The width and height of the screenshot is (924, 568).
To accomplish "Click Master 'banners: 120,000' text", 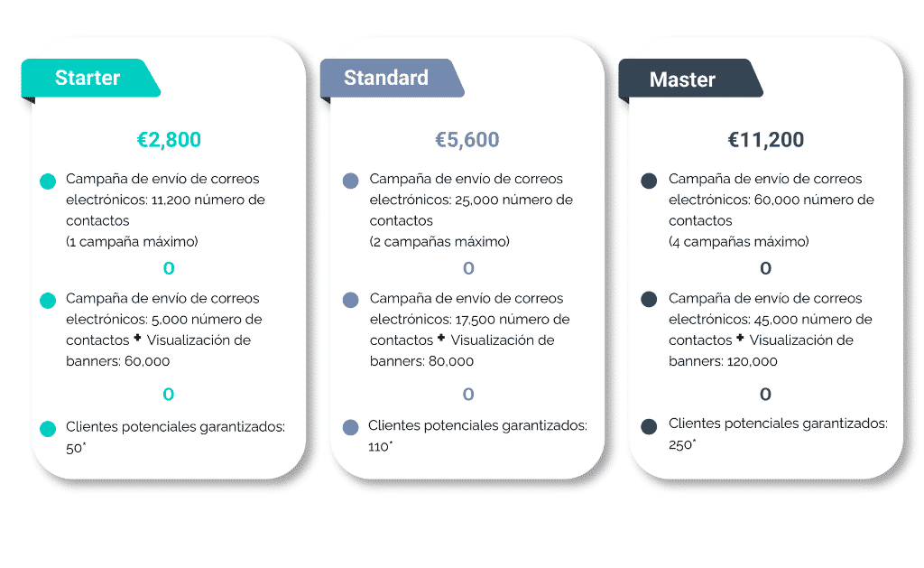I will (x=723, y=361).
